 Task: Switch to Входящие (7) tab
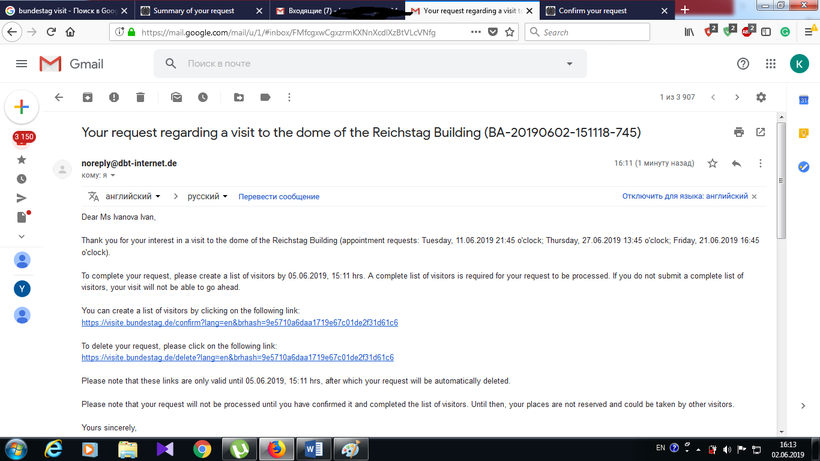pos(337,10)
